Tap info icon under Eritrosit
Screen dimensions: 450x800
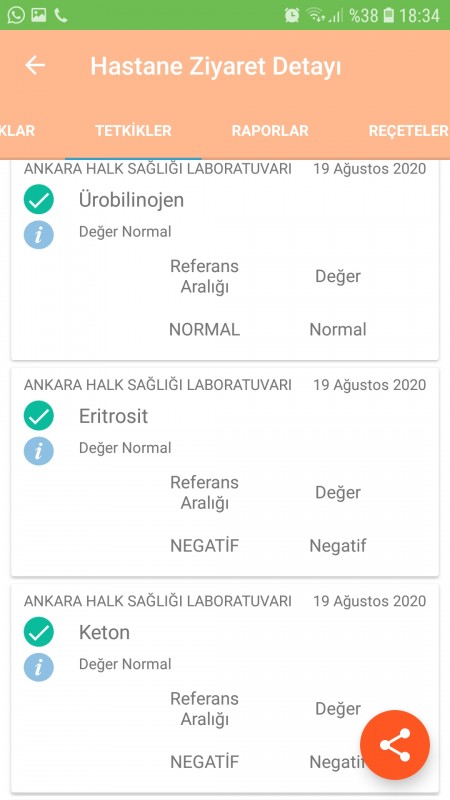pyautogui.click(x=38, y=451)
